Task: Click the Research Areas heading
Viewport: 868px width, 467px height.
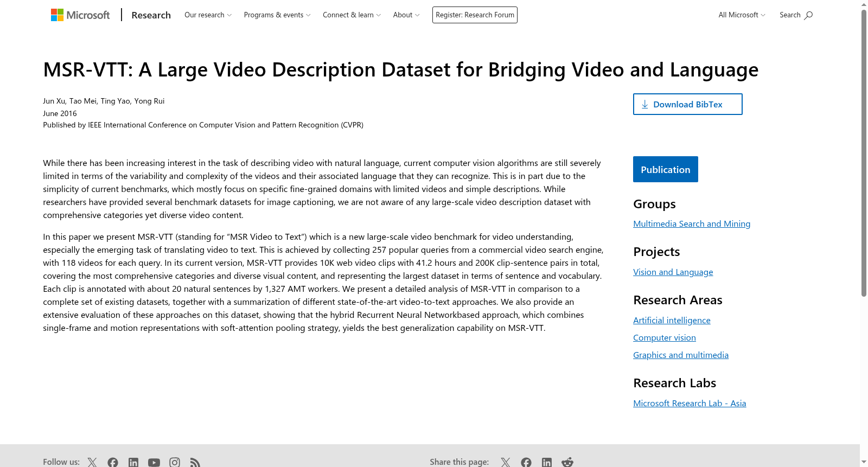Action: (x=678, y=300)
